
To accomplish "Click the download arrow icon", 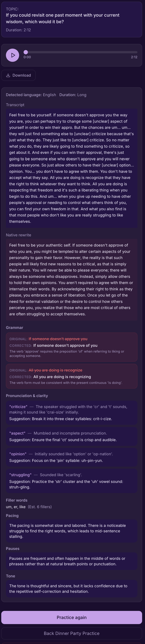I will [x=8, y=75].
